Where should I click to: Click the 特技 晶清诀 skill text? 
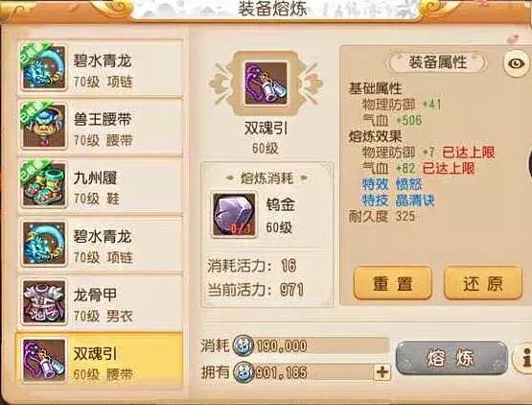[398, 201]
